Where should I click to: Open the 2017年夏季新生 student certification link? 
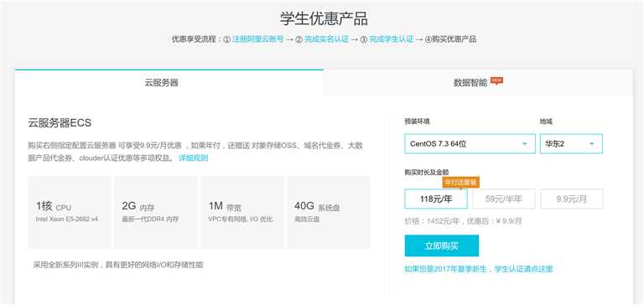[479, 269]
